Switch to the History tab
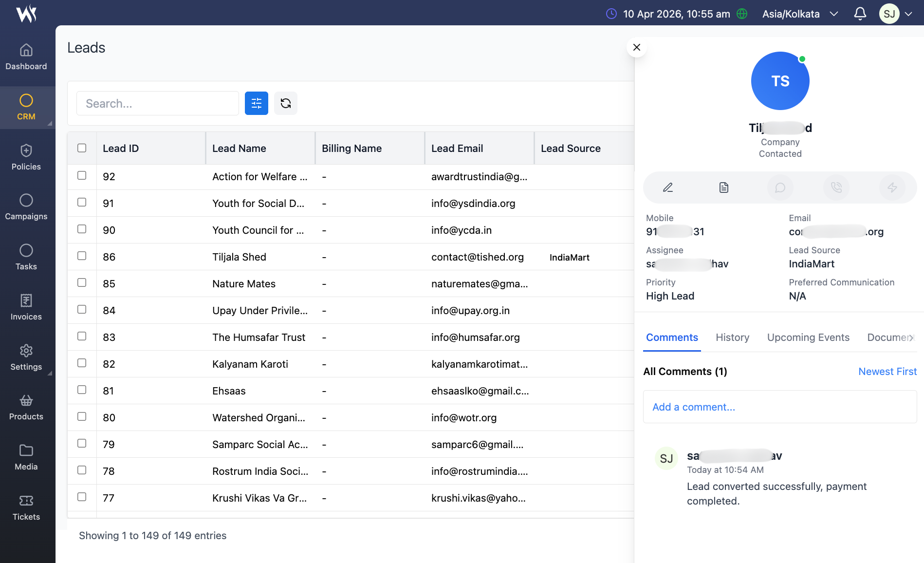This screenshot has width=924, height=563. [732, 338]
